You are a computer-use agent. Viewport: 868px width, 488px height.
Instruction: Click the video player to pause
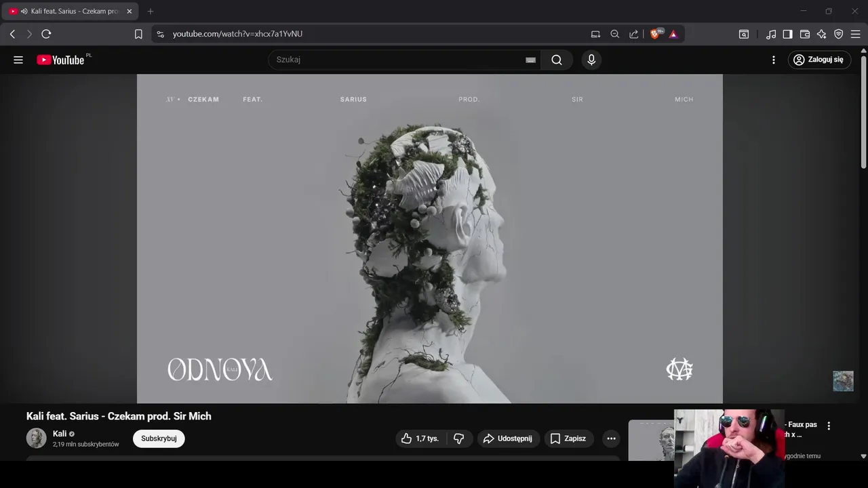click(430, 239)
